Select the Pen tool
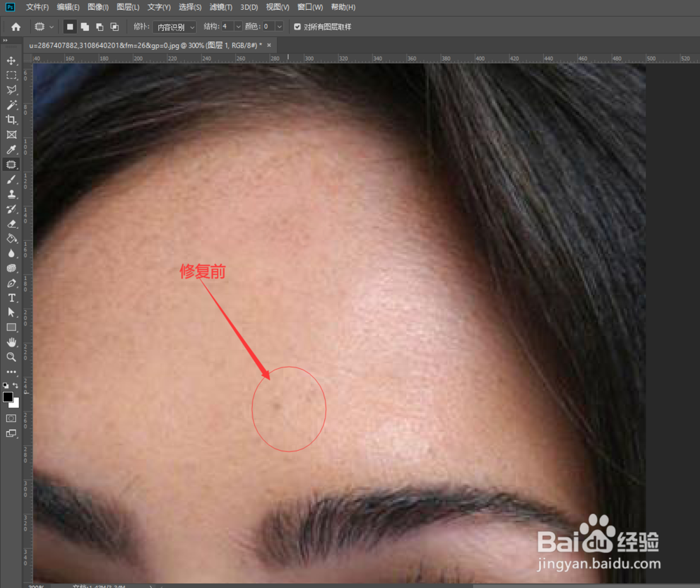 [x=11, y=283]
